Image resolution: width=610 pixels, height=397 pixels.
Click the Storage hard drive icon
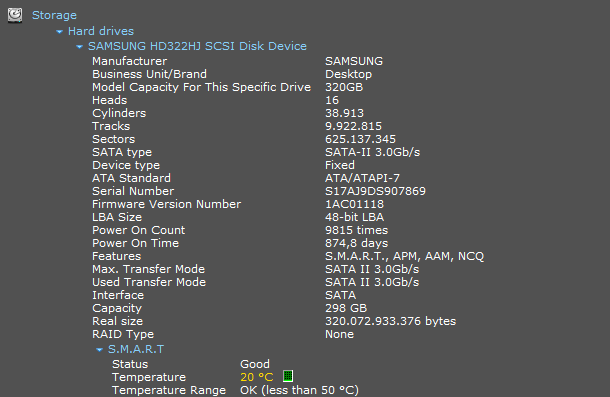(x=15, y=15)
